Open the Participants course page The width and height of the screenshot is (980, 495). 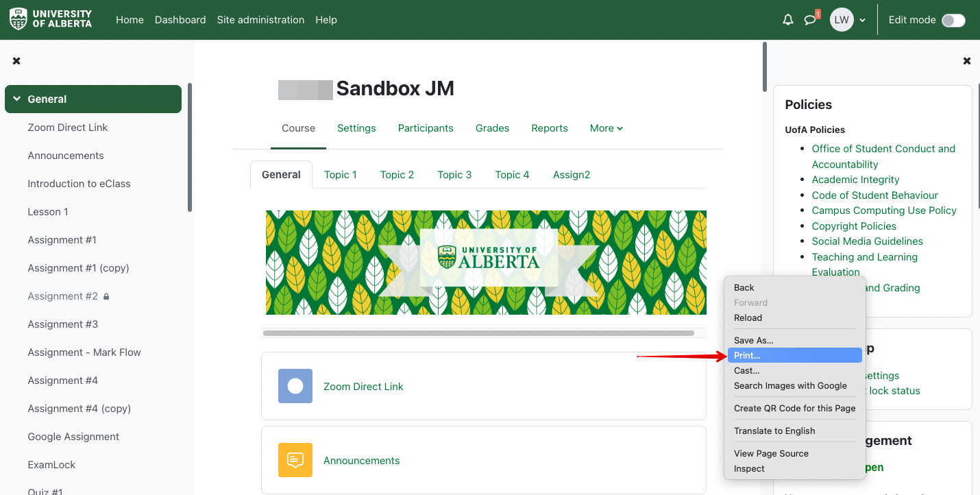tap(426, 128)
